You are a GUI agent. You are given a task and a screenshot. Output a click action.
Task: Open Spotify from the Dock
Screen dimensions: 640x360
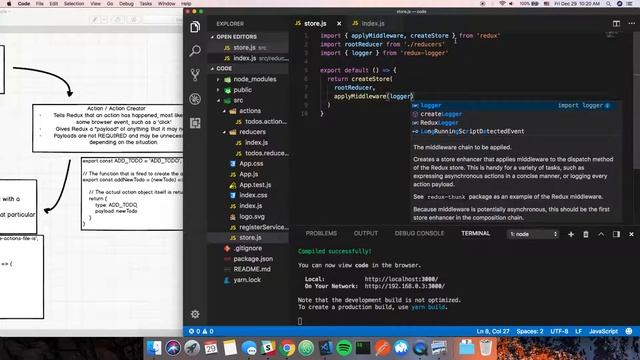pyautogui.click(x=344, y=348)
